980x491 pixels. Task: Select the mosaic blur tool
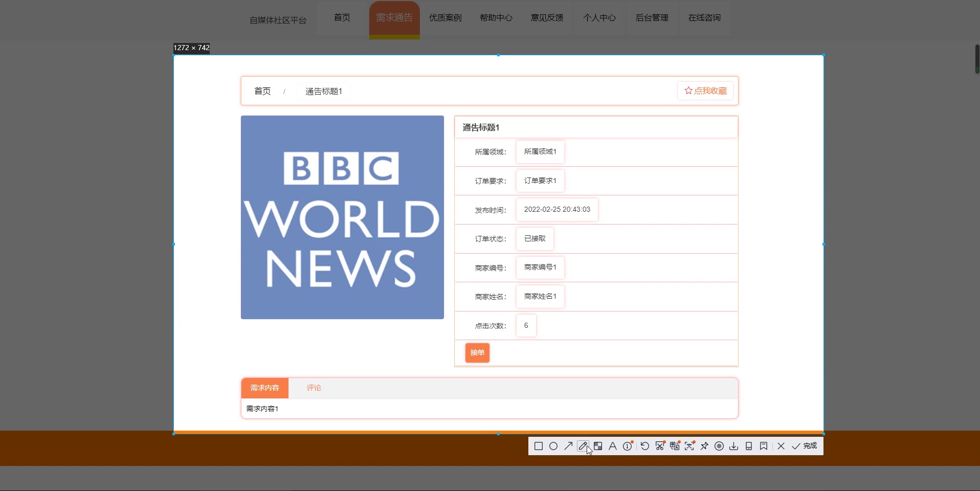click(x=597, y=446)
